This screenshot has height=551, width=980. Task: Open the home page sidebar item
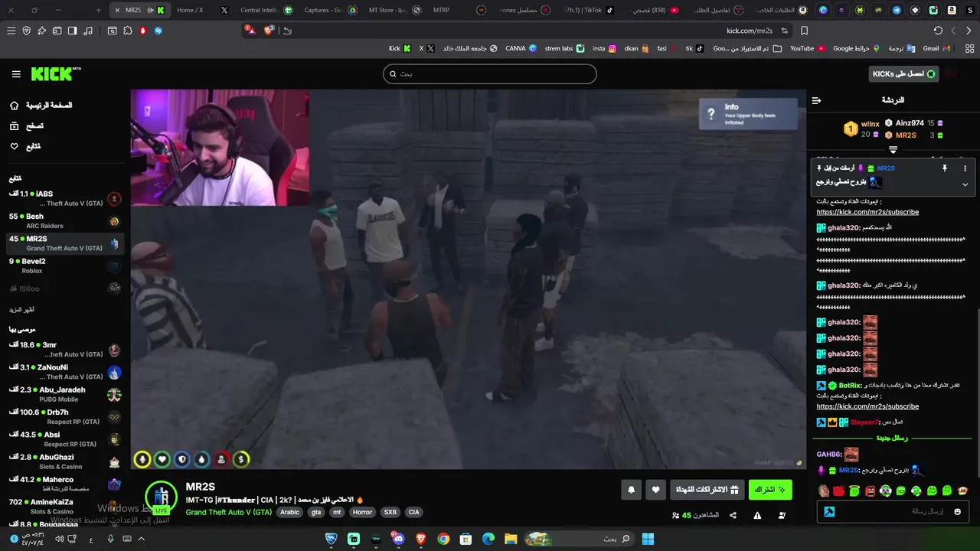pyautogui.click(x=41, y=106)
